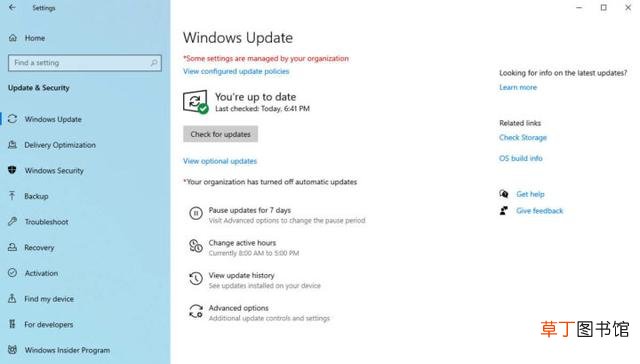Click the Get help link
640x364 pixels.
pos(530,194)
